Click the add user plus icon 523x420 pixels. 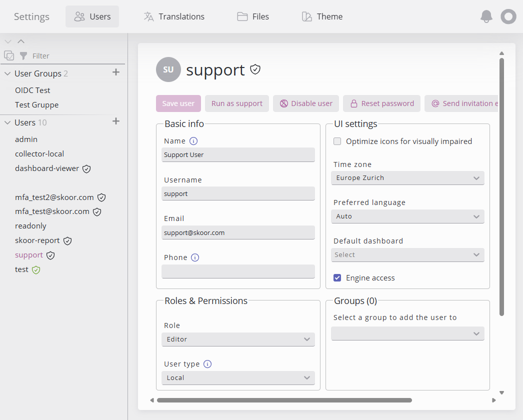click(116, 121)
